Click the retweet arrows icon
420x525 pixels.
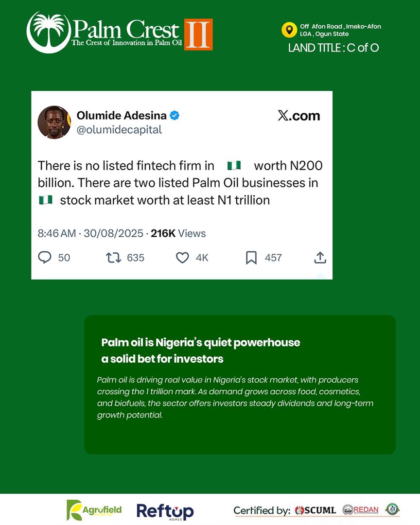(113, 258)
